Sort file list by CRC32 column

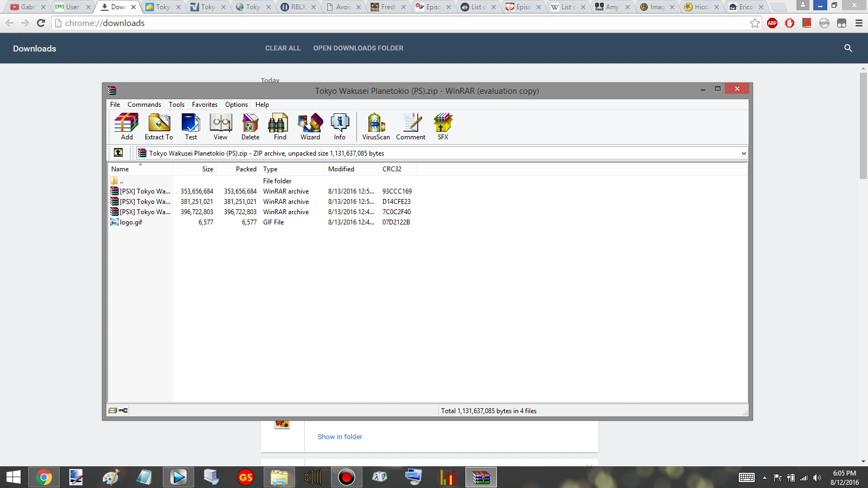398,169
